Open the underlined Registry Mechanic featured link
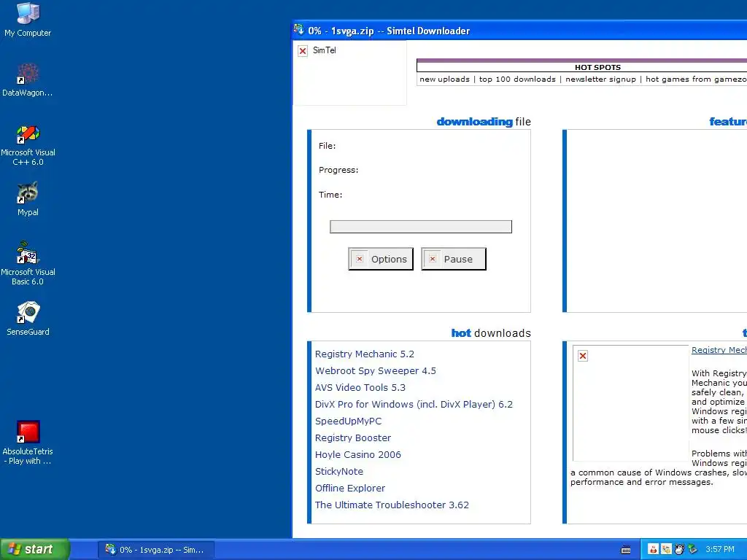Screen dimensions: 747x560 [x=719, y=350]
